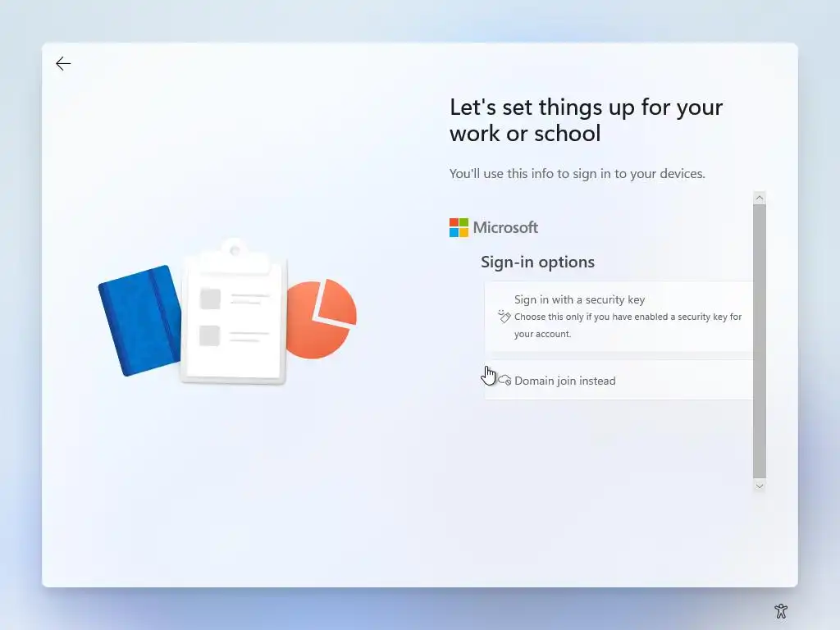This screenshot has width=840, height=630.
Task: Click the 'Let's set things up' title
Action: pos(586,120)
